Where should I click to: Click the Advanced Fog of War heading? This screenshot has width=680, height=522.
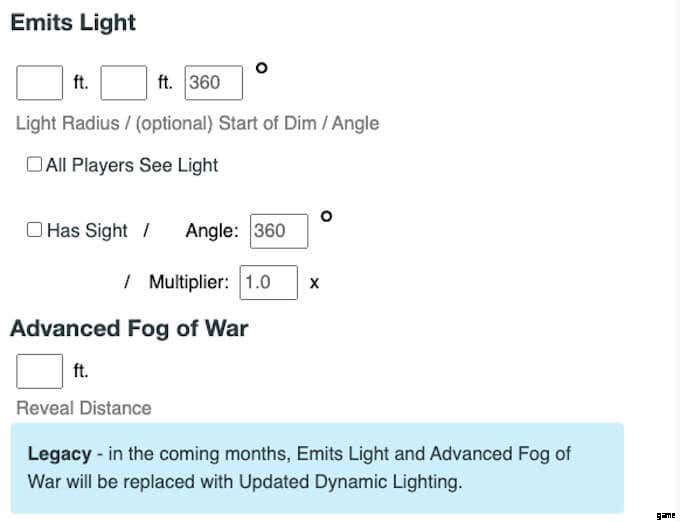(x=129, y=328)
